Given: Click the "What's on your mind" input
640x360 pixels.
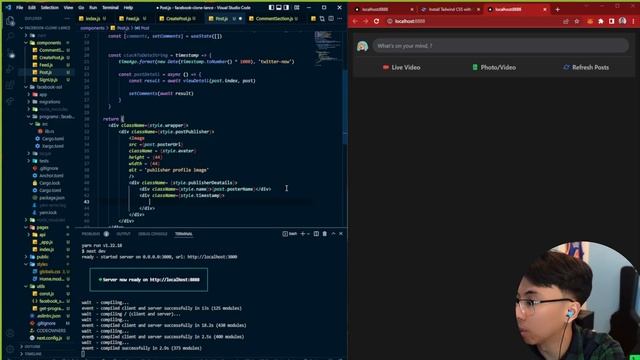Looking at the screenshot, I should [501, 46].
